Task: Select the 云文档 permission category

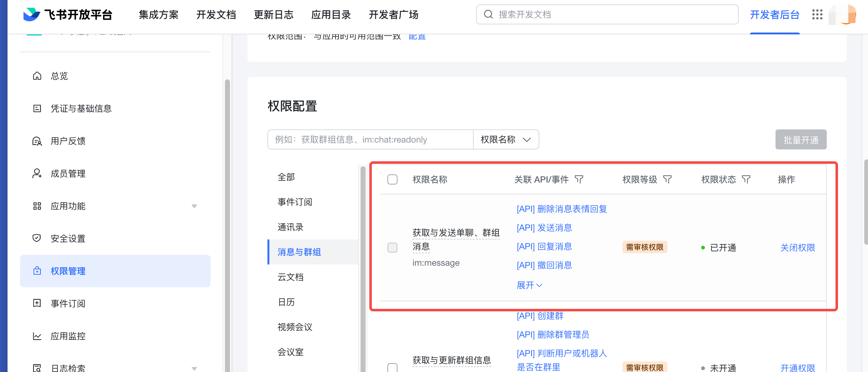Action: pos(313,277)
